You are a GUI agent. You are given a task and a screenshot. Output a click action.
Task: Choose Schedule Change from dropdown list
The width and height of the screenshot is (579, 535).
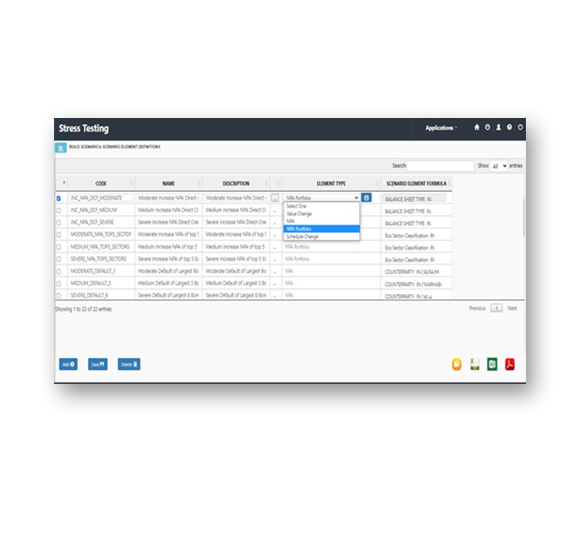[322, 237]
